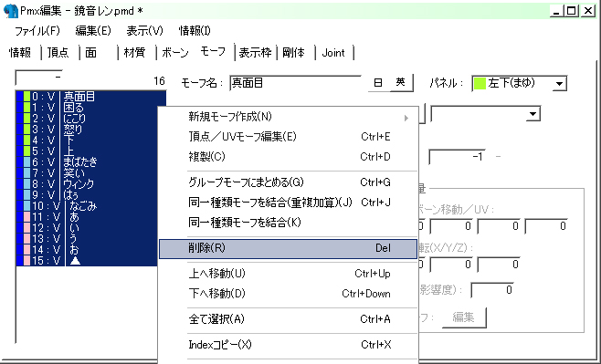Click the 影響度 value field
This screenshot has height=364, width=601.
[x=492, y=290]
